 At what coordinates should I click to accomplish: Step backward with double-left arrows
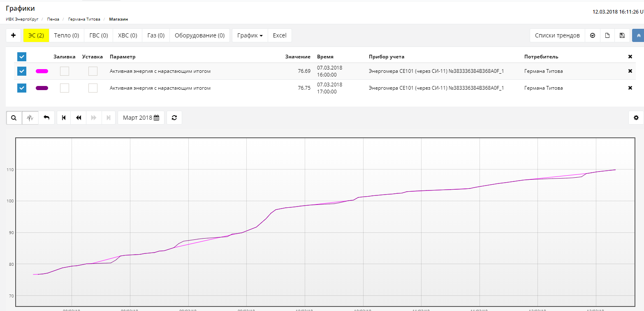pos(79,118)
